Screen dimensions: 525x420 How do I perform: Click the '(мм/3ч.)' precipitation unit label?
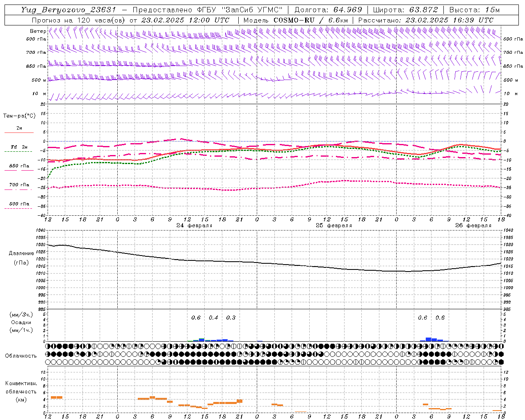coord(21,315)
